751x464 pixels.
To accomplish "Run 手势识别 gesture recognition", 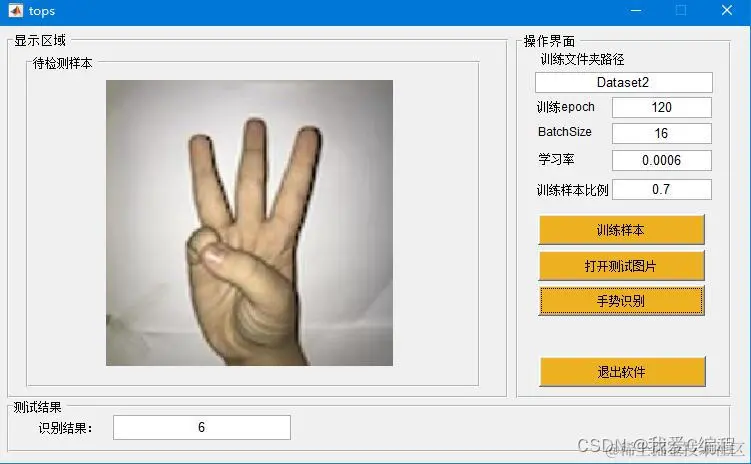I will click(x=621, y=301).
